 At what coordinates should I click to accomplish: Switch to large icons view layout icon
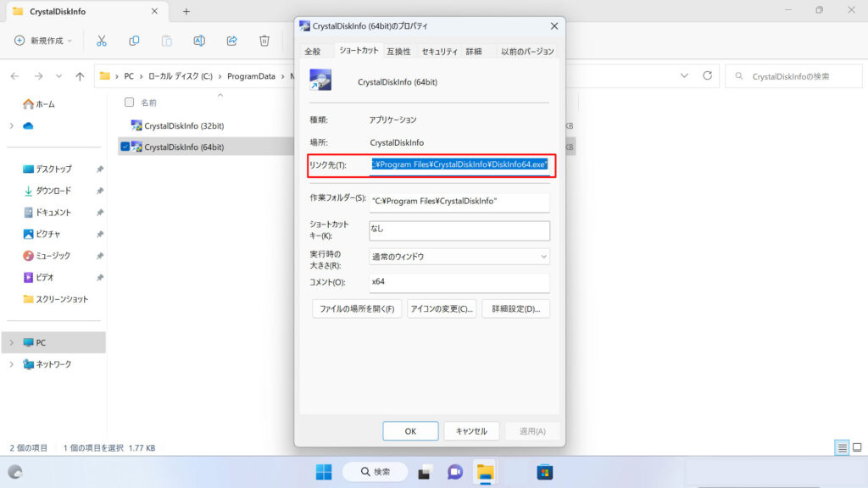coord(857,447)
